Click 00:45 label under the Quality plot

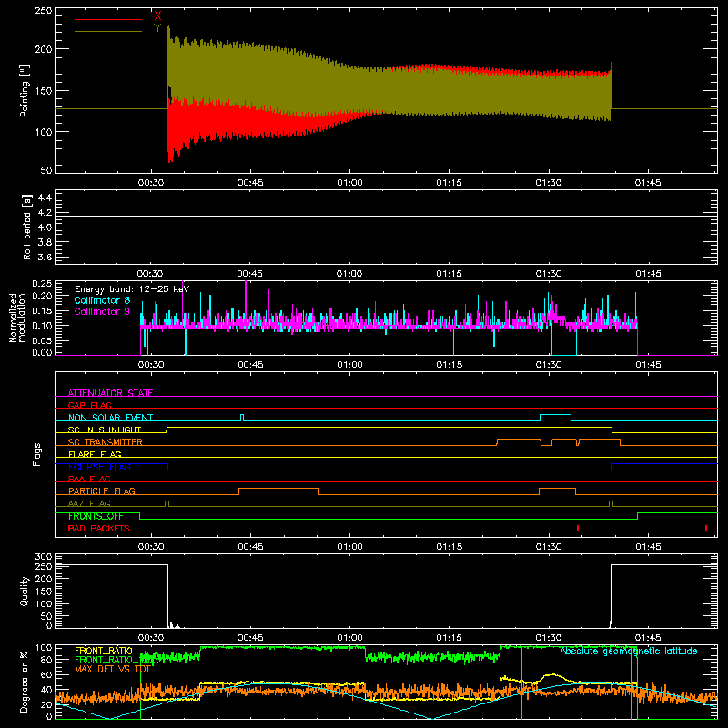[250, 638]
